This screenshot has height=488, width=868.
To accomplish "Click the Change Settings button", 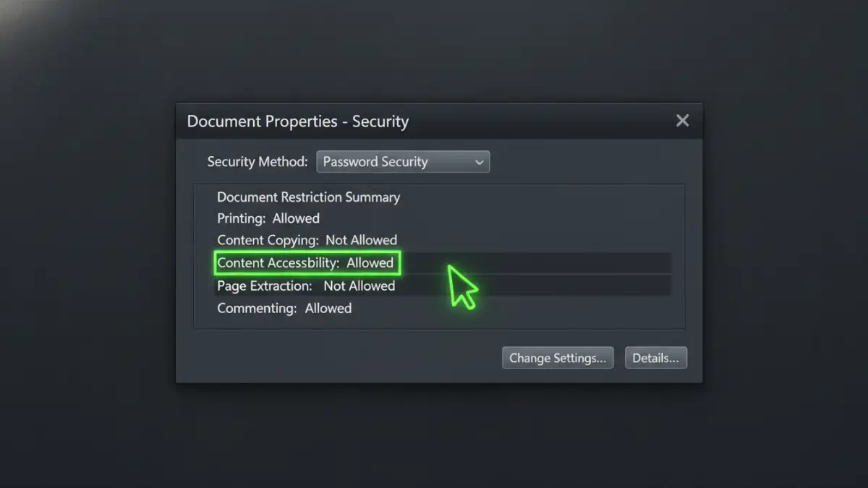I will pos(557,357).
